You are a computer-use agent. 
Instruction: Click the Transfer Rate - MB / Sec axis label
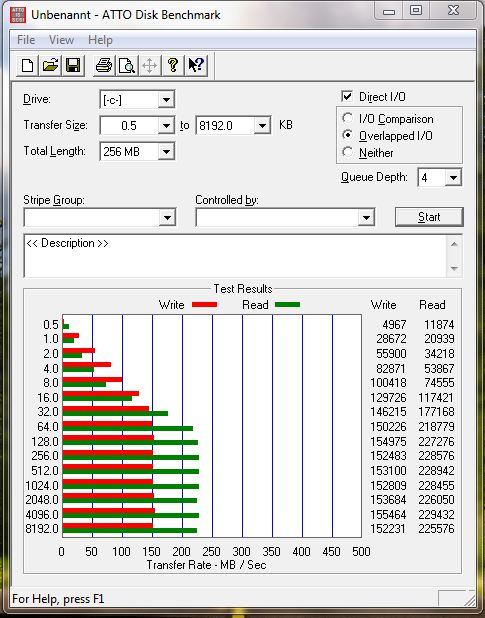pyautogui.click(x=206, y=565)
